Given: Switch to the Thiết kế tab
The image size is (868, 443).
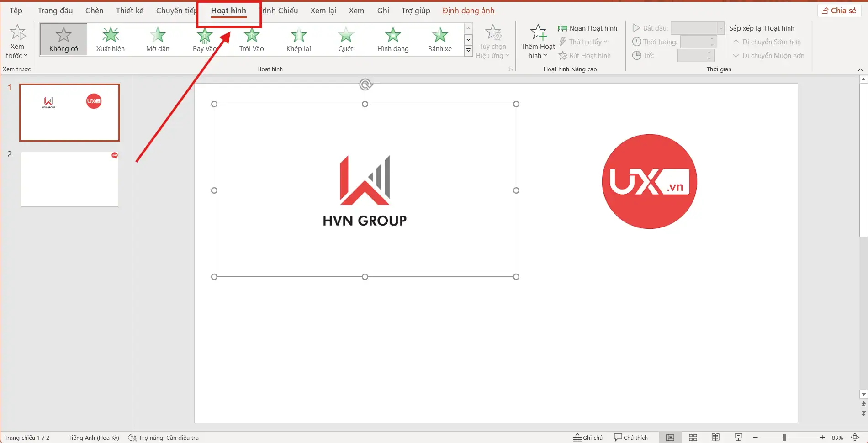Looking at the screenshot, I should pyautogui.click(x=129, y=11).
